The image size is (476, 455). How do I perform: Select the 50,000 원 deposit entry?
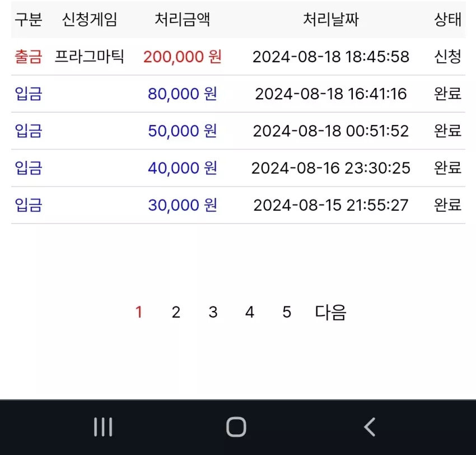(183, 131)
